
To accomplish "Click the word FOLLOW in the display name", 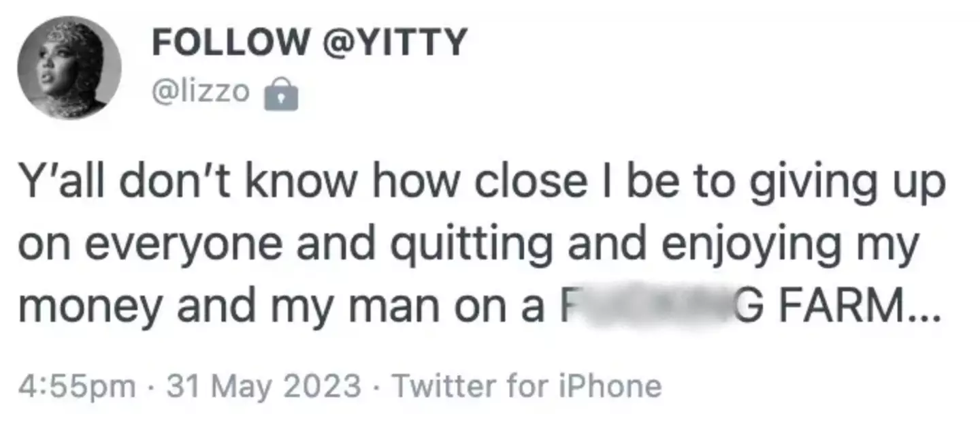I will [230, 44].
